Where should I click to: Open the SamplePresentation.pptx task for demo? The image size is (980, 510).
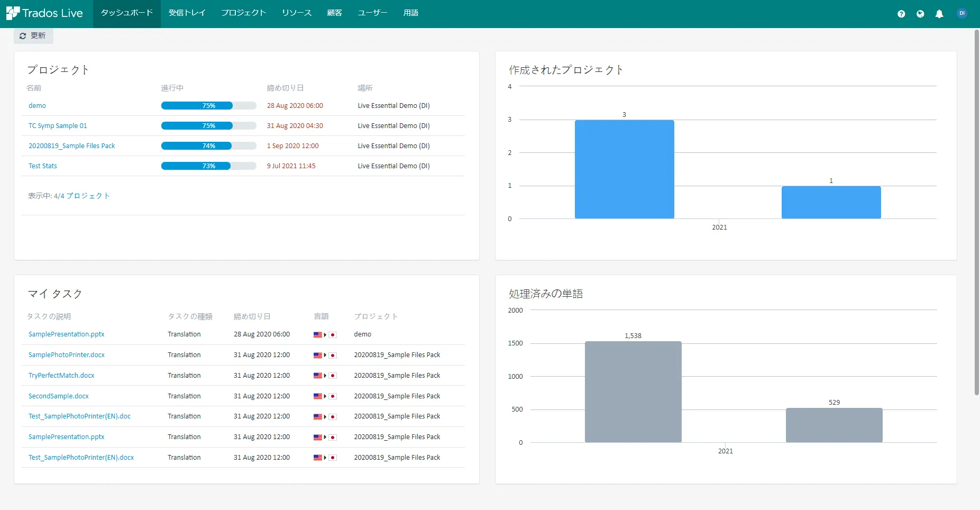coord(67,334)
